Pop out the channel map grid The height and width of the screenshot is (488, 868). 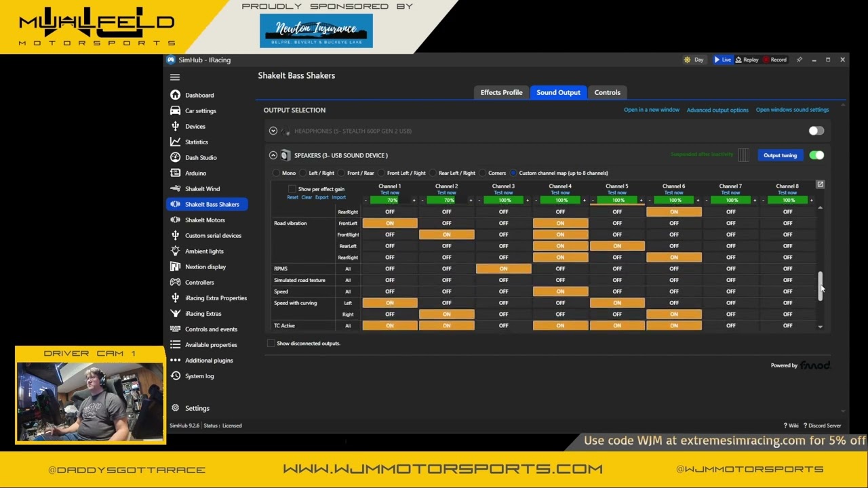pos(820,184)
